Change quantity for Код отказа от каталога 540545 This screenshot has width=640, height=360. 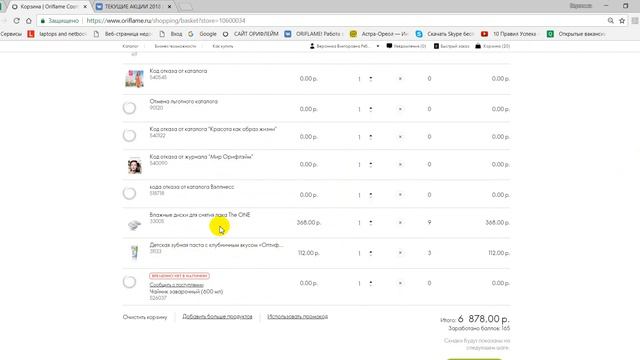click(371, 78)
